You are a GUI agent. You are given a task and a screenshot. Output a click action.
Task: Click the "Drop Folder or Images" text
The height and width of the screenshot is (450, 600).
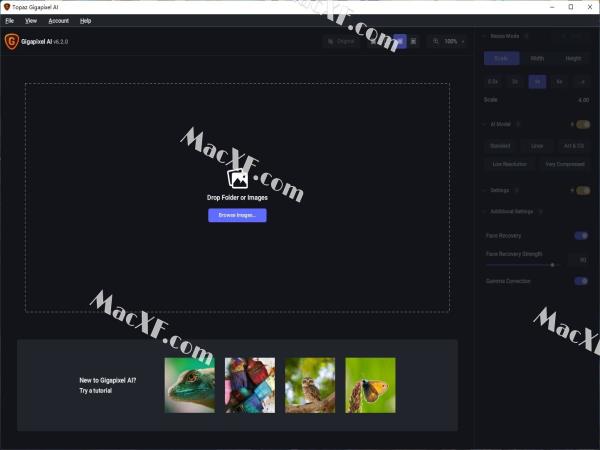[x=237, y=197]
